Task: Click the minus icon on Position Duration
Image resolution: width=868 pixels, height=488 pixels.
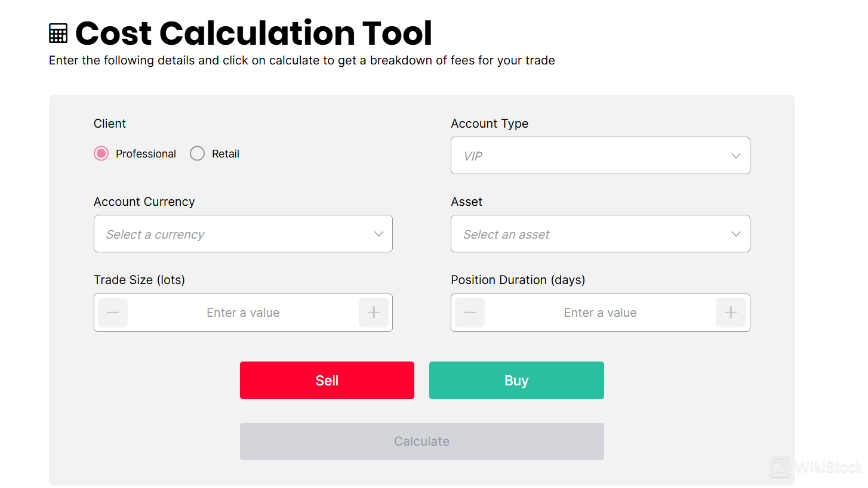Action: pos(470,312)
